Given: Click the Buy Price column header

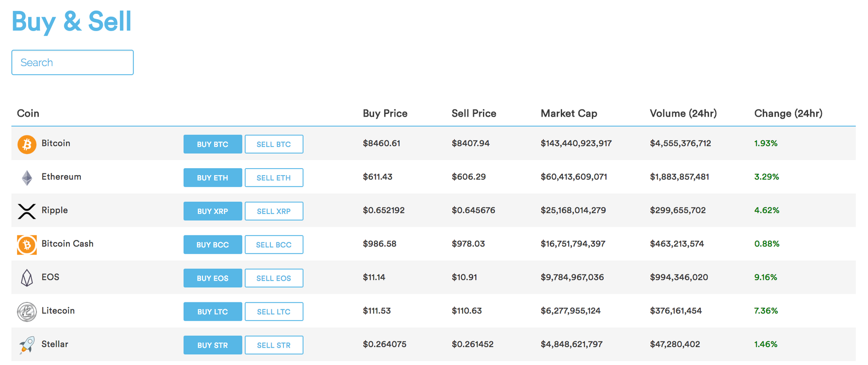Looking at the screenshot, I should (385, 113).
